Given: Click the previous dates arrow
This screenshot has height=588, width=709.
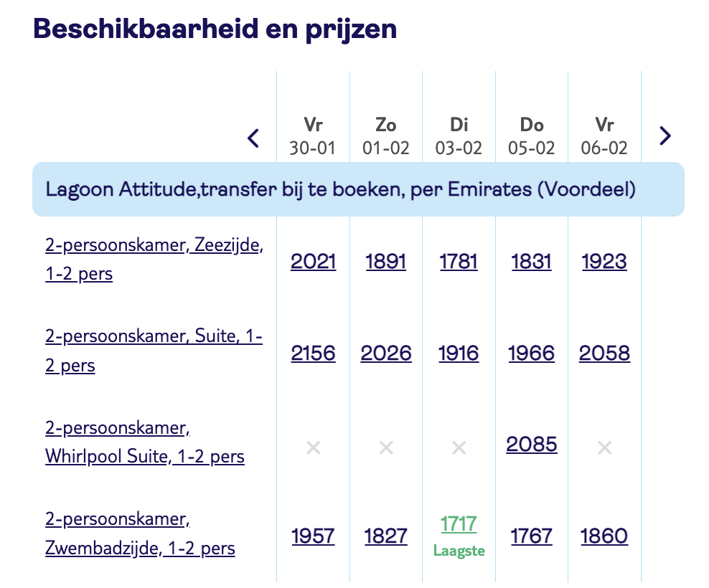Looking at the screenshot, I should click(253, 137).
